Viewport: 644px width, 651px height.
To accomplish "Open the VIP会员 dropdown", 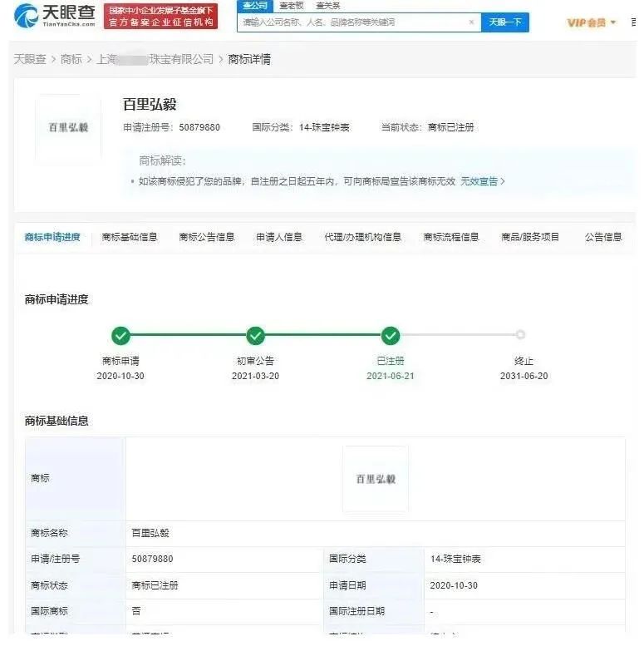I will pyautogui.click(x=592, y=22).
